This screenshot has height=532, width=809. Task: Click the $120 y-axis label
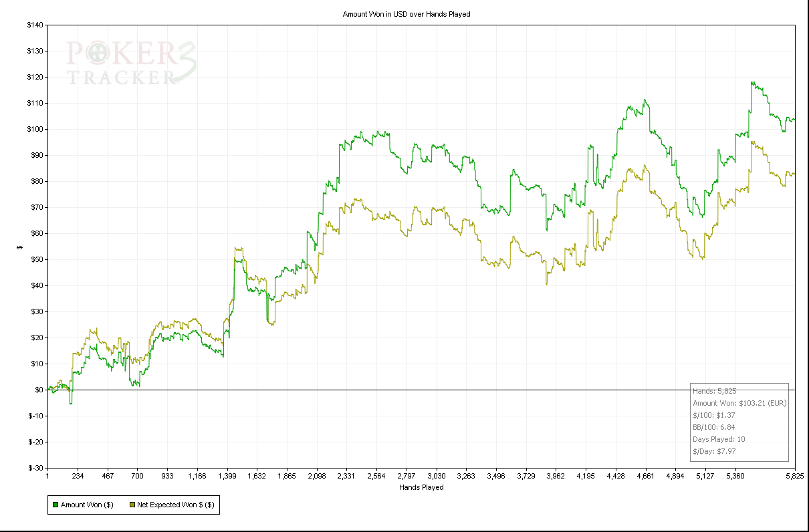pos(35,78)
